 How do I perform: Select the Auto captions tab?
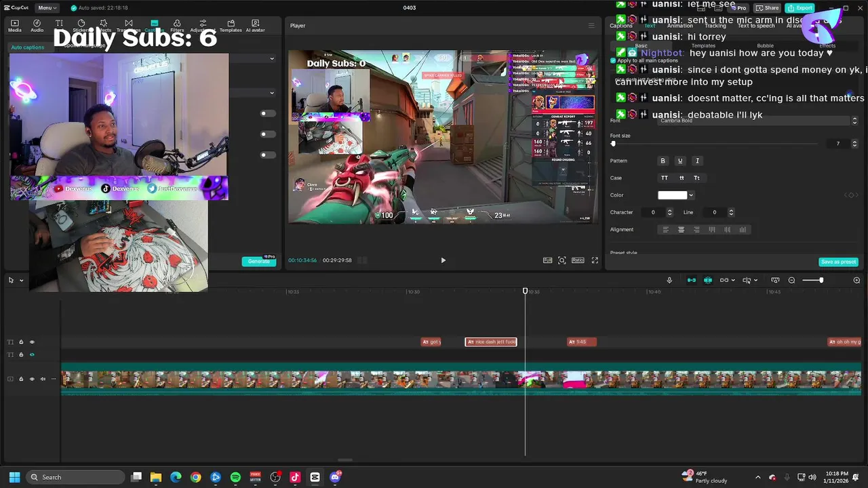pyautogui.click(x=28, y=47)
